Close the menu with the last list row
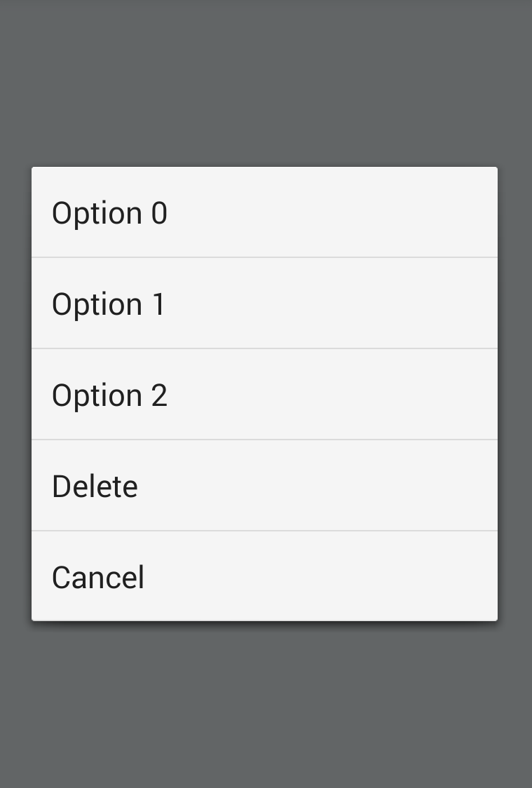This screenshot has width=532, height=788. coord(264,576)
